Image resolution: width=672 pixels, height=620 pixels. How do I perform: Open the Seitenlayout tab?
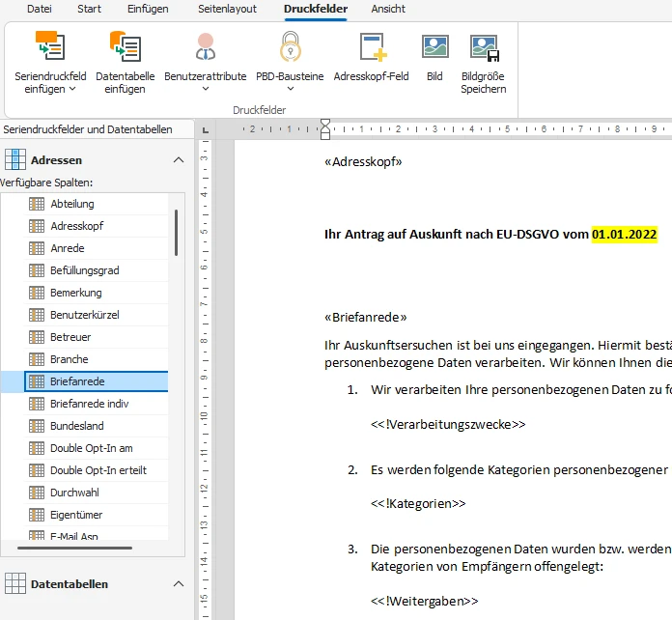point(227,9)
